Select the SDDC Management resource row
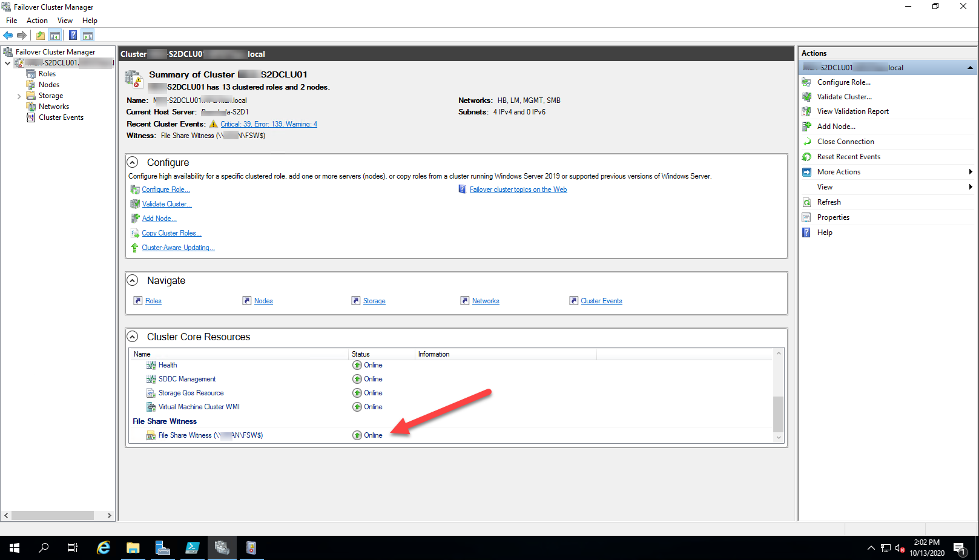This screenshot has height=560, width=979. (451, 379)
